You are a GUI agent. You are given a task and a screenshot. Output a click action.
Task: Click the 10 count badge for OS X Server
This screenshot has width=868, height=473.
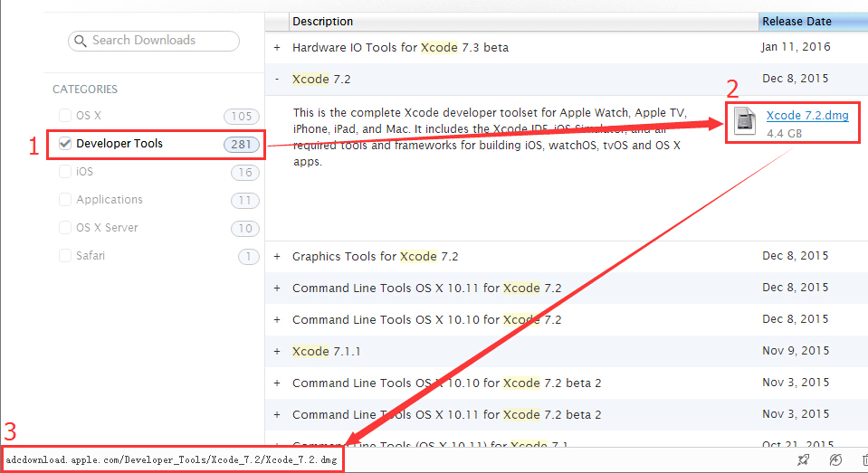click(245, 229)
